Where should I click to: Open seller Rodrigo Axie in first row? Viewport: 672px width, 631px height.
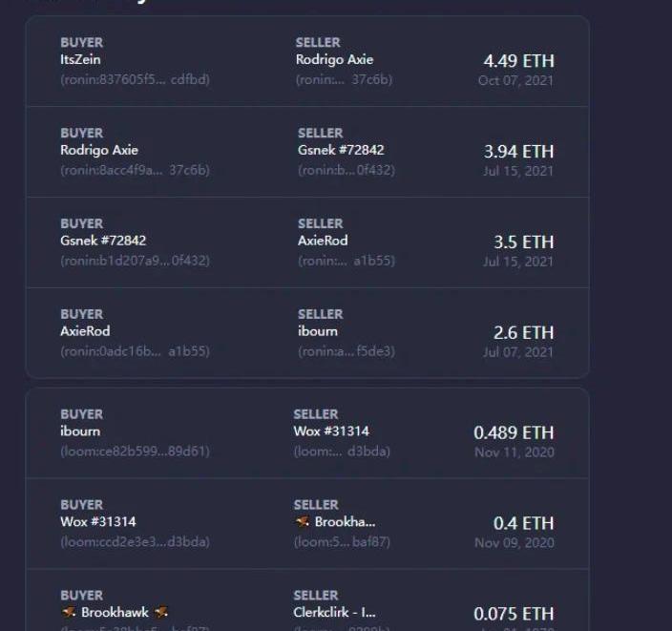[334, 59]
